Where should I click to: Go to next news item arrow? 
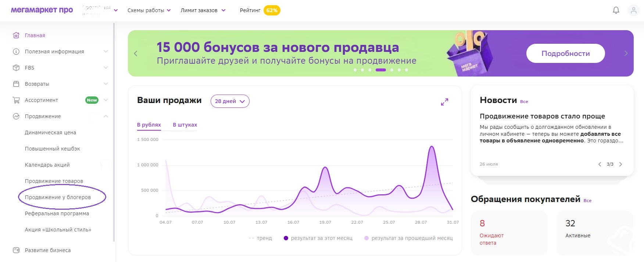(x=620, y=164)
